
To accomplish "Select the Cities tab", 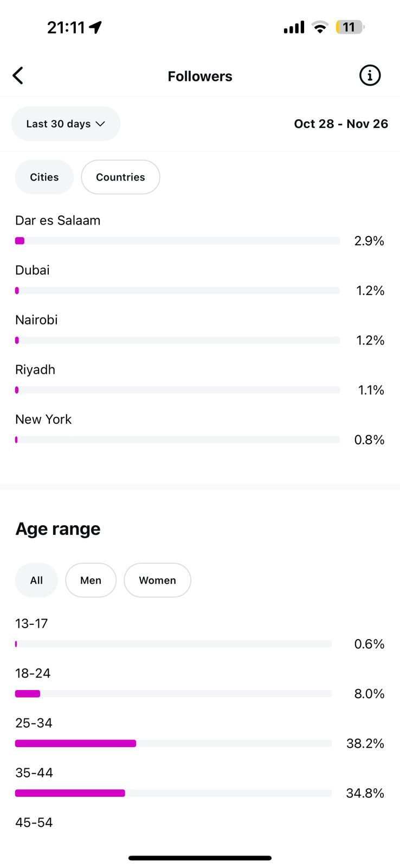I will pyautogui.click(x=44, y=177).
